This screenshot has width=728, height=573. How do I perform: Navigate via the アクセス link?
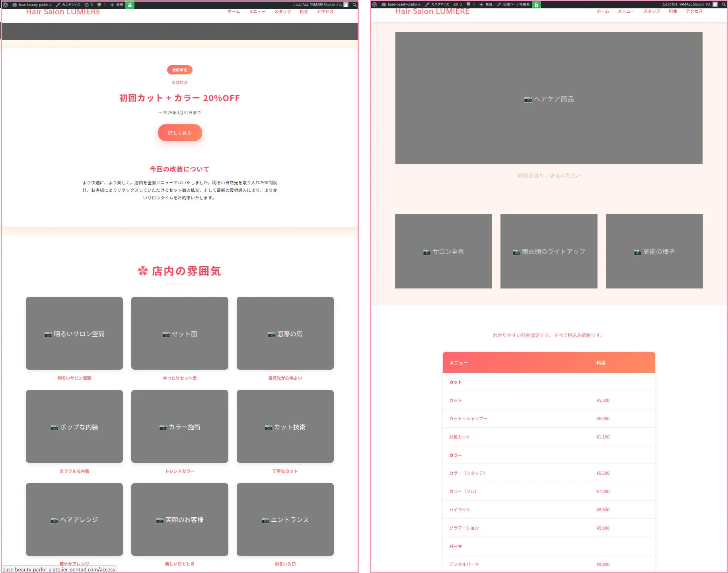325,12
